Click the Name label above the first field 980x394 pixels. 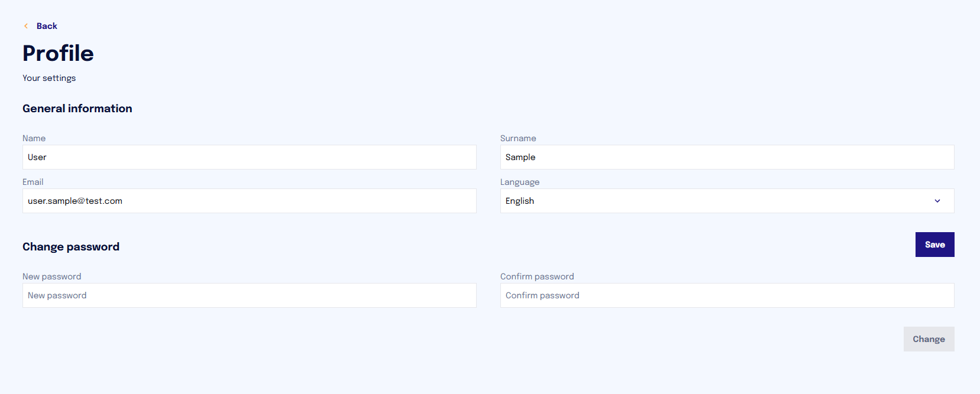pyautogui.click(x=34, y=138)
